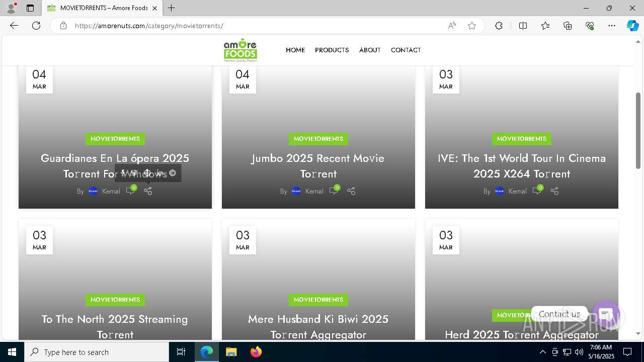Screen dimensions: 644x362
Task: Open File Explorer from the taskbar
Action: 231,352
